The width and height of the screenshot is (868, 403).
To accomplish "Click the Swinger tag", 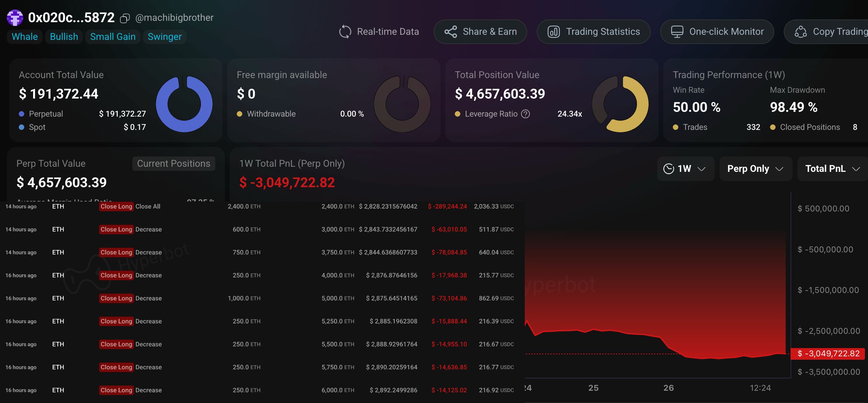I will pyautogui.click(x=164, y=37).
